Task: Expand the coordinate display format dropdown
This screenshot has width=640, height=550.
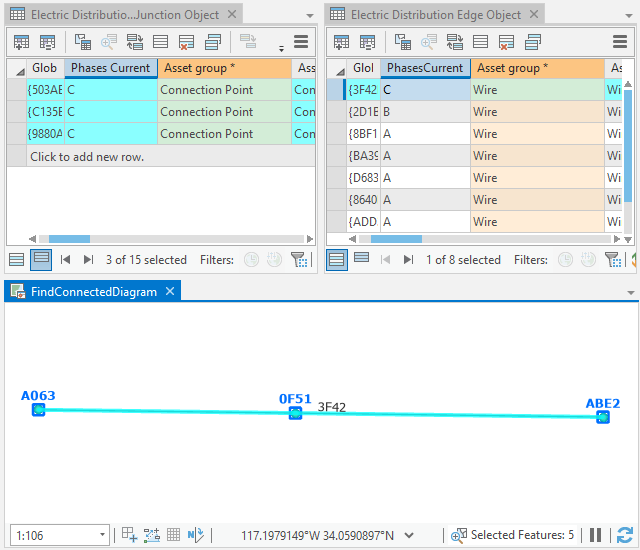Action: click(409, 535)
